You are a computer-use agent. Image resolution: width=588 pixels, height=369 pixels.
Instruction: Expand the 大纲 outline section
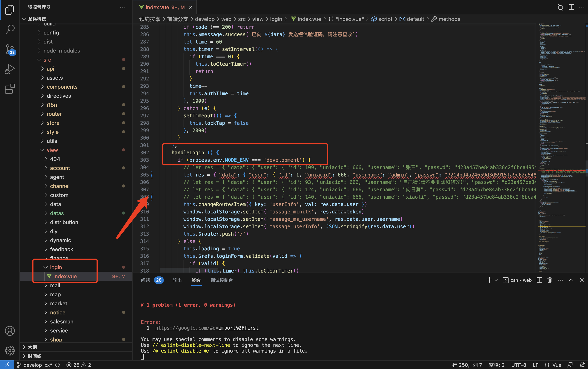pyautogui.click(x=32, y=347)
